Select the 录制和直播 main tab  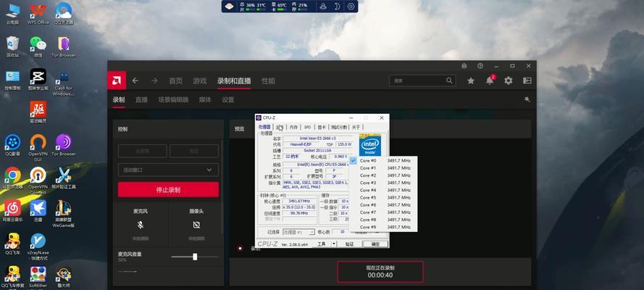[x=234, y=81]
